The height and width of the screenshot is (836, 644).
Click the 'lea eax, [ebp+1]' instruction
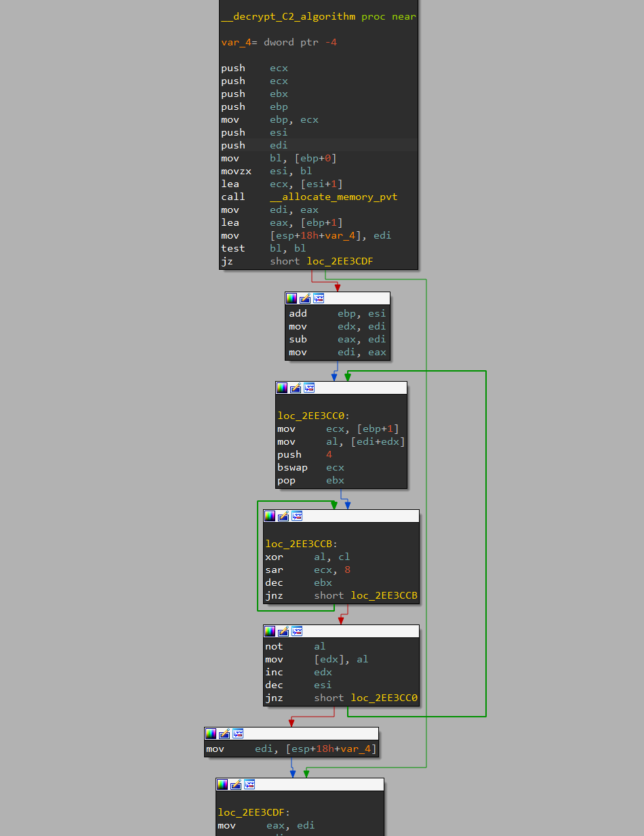click(282, 222)
